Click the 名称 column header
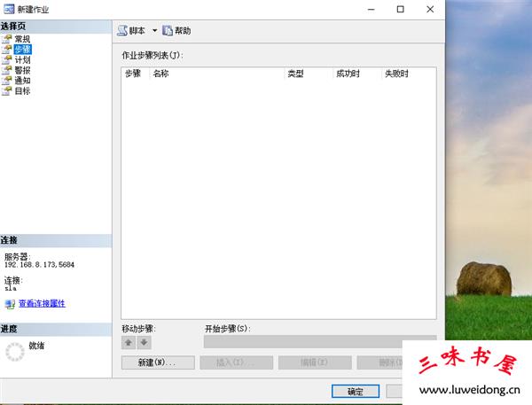Viewport: 532px width, 405px height. pos(216,74)
